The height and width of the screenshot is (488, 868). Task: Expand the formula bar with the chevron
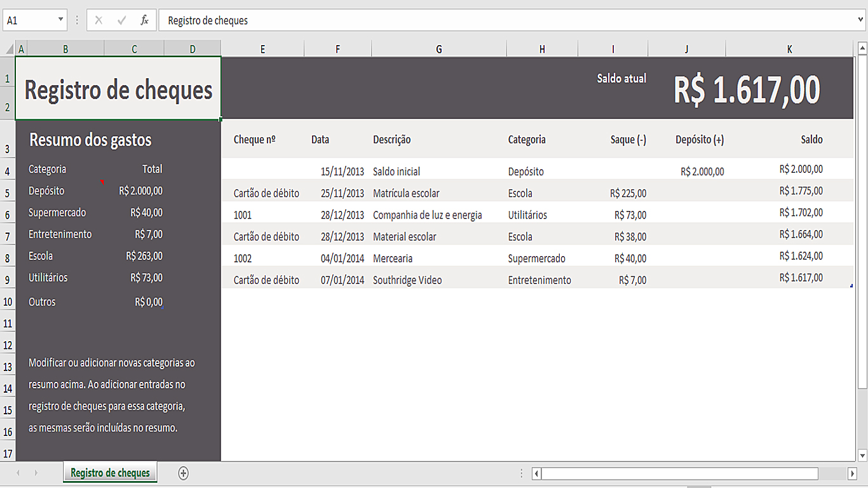(860, 20)
